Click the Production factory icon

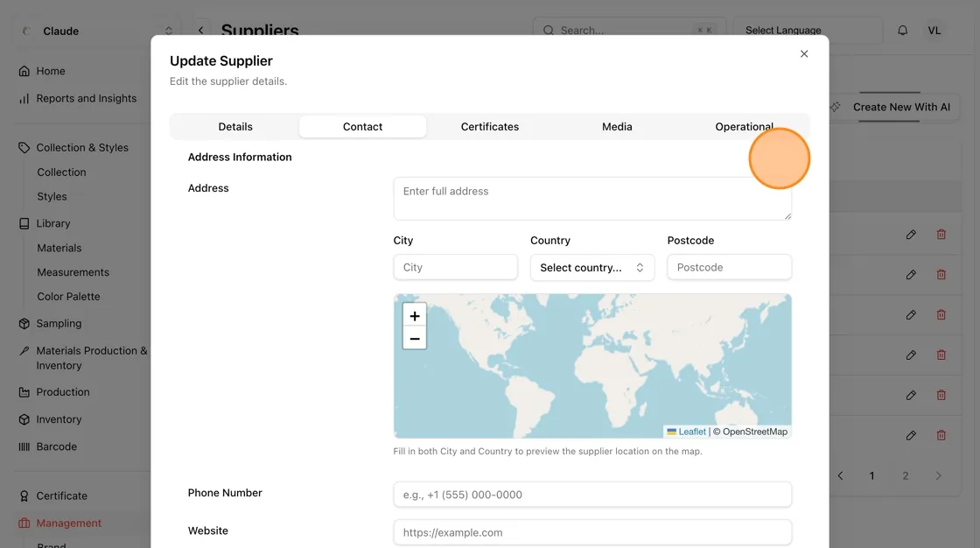[x=24, y=392]
